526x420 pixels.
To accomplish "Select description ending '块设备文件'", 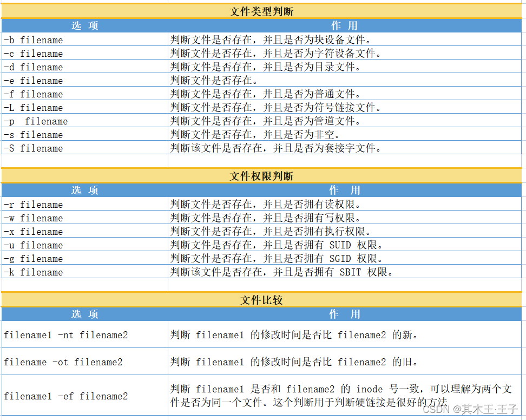I will [x=345, y=40].
